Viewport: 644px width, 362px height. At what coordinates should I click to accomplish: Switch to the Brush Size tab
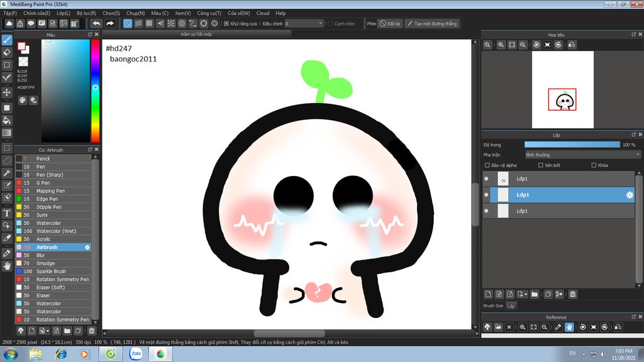[493, 306]
